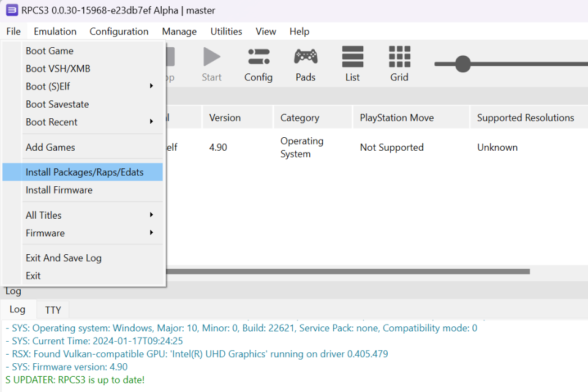
Task: Click the horizontal scrollbar of game list
Action: point(348,271)
